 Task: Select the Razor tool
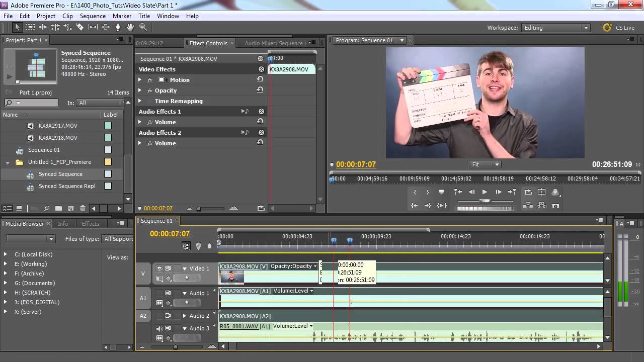[x=80, y=27]
